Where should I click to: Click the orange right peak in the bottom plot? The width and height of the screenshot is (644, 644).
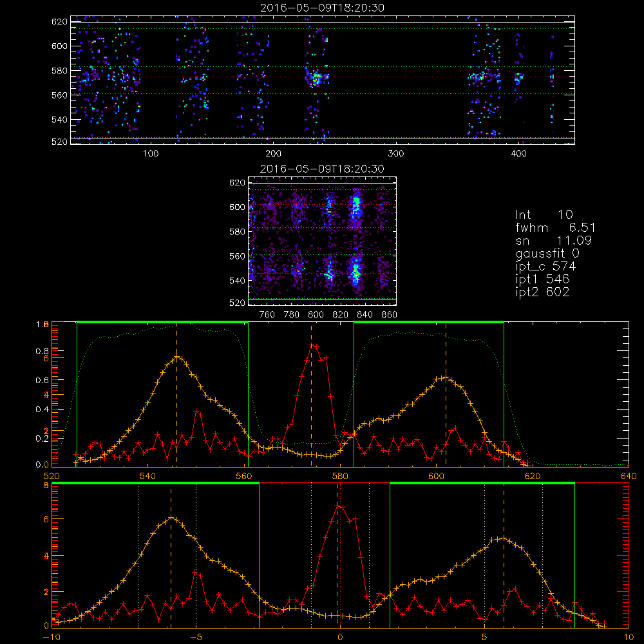[503, 538]
